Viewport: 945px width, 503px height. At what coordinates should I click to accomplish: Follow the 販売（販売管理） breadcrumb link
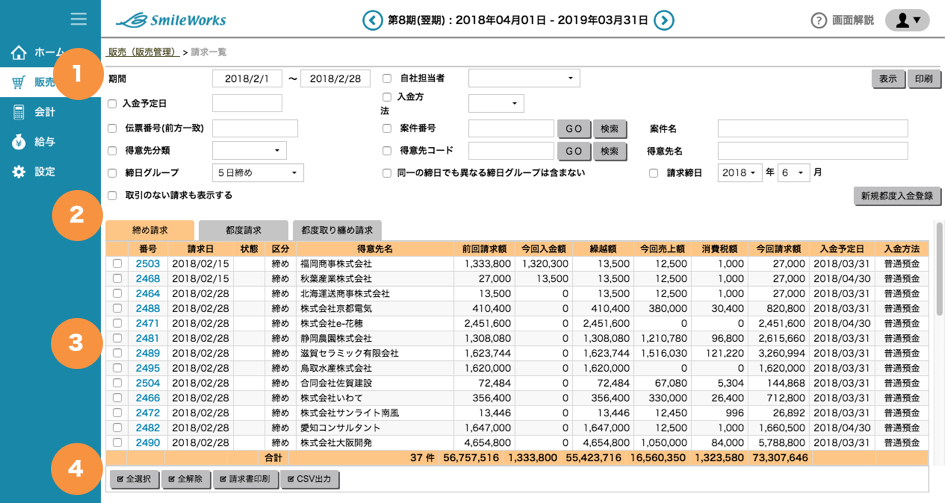pyautogui.click(x=143, y=52)
